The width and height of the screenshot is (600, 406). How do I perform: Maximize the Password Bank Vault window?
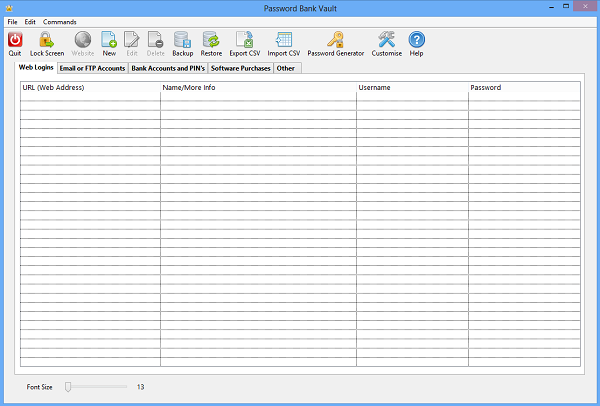[x=566, y=6]
